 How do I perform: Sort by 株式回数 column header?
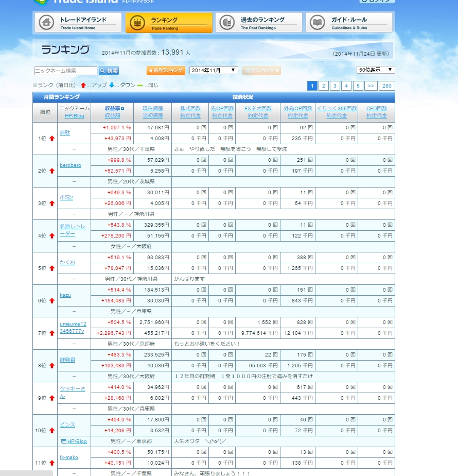click(190, 108)
